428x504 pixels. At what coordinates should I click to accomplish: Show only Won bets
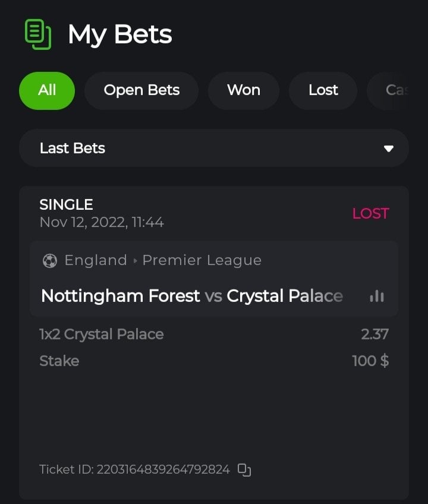[244, 90]
